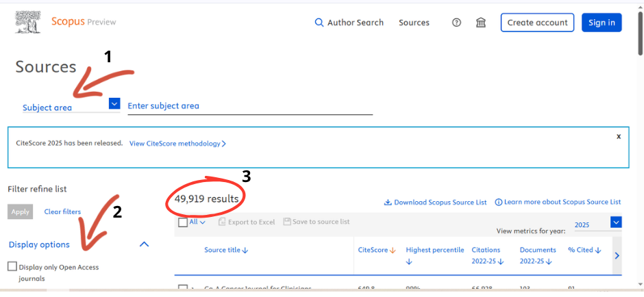Tick the select All checkbox
Image resolution: width=644 pixels, height=297 pixels.
[x=183, y=222]
